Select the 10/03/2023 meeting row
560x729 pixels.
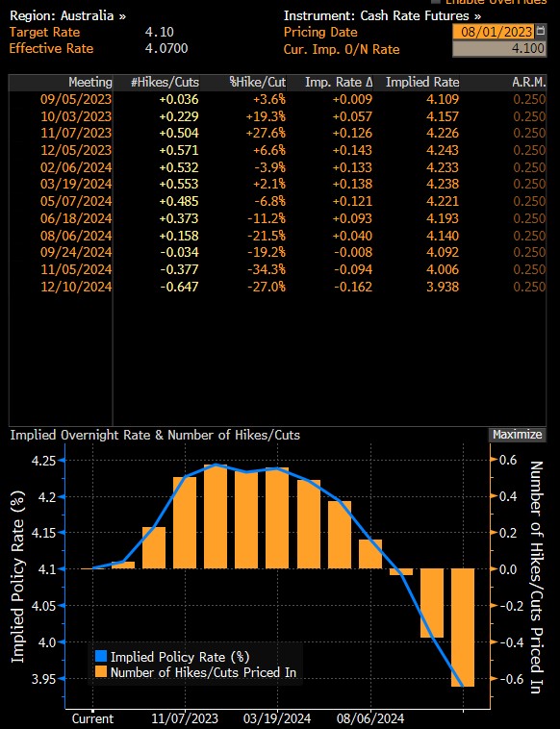(277, 116)
